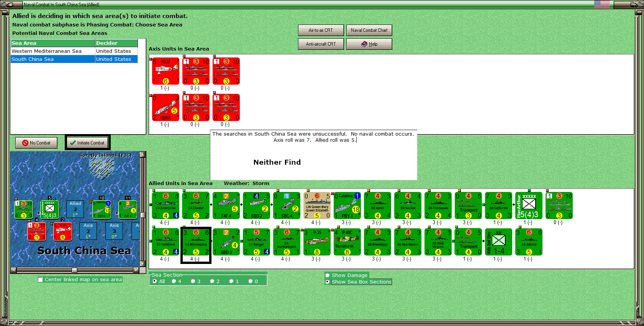Select the BB Tennessee battleship unit

(x=438, y=206)
